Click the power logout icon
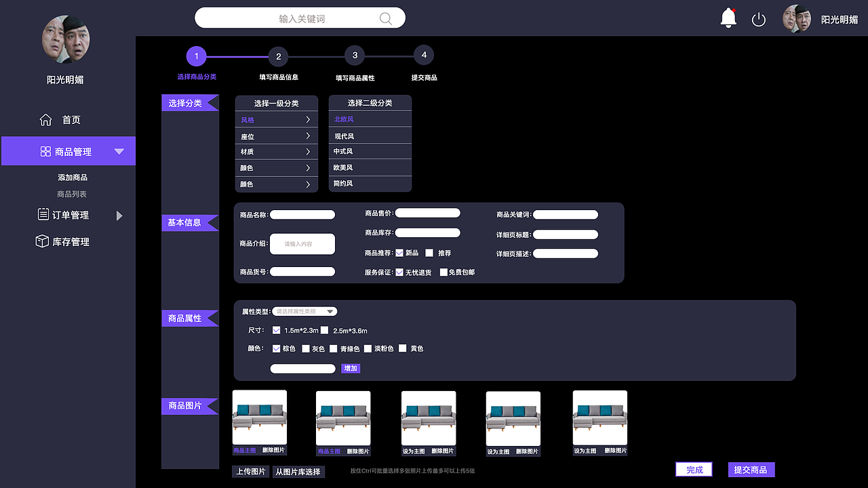Image resolution: width=868 pixels, height=488 pixels. (x=759, y=18)
